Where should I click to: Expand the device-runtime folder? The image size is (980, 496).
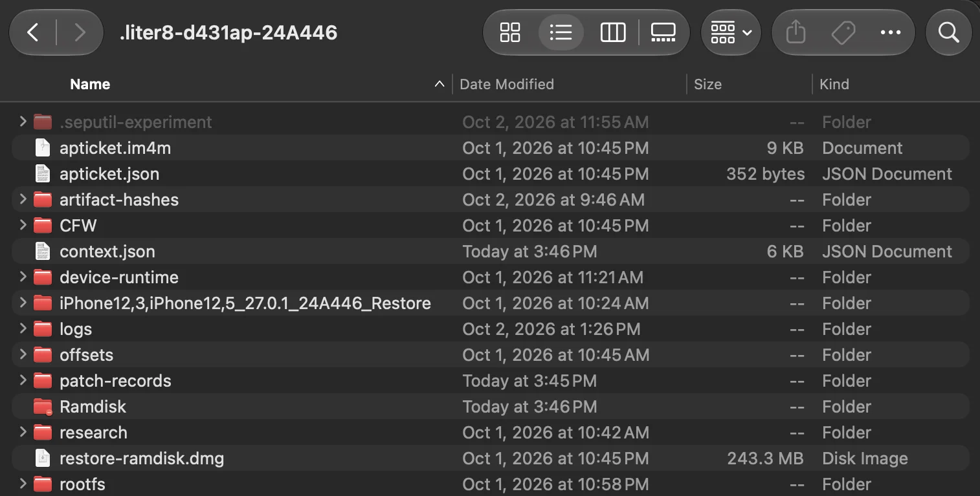23,277
